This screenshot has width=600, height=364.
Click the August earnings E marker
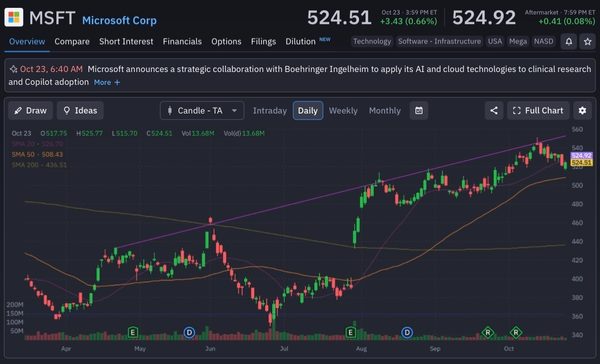coord(351,332)
